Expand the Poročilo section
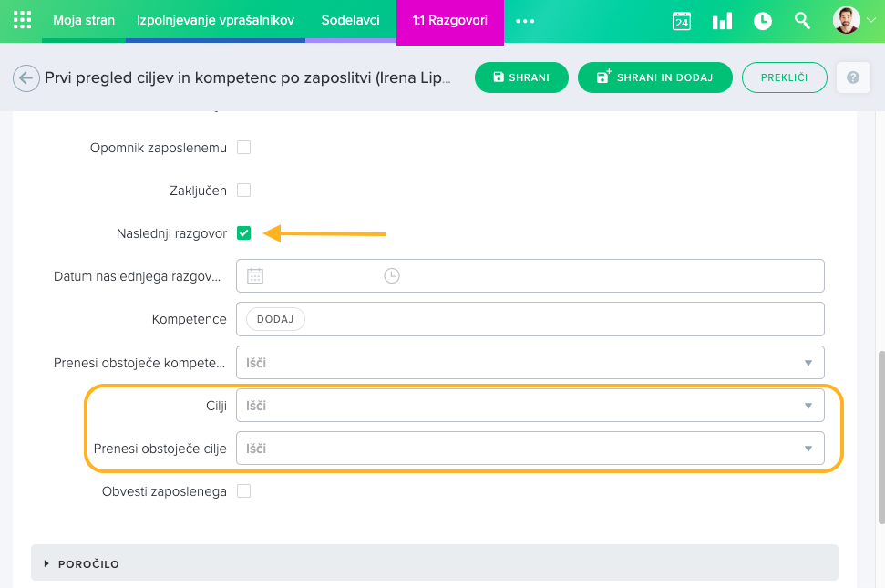The image size is (885, 588). [87, 564]
